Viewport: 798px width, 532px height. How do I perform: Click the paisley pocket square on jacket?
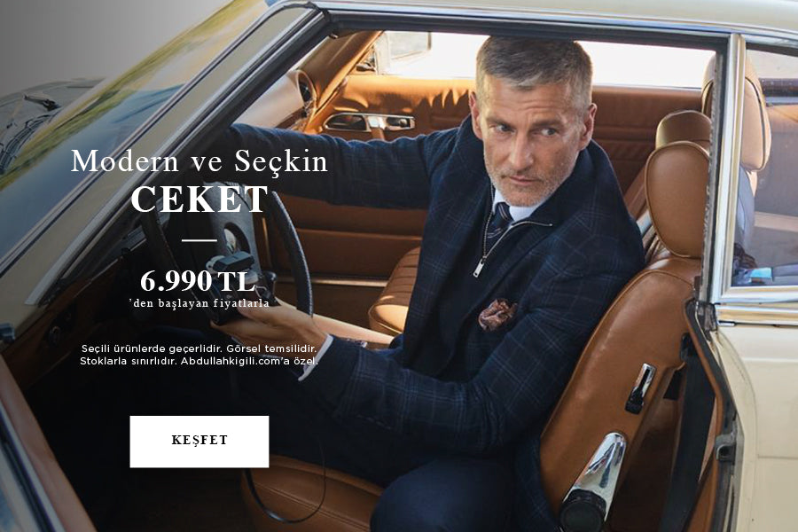click(x=497, y=314)
